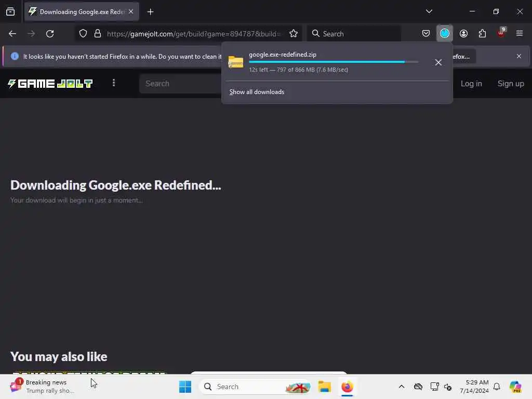This screenshot has height=399, width=532.
Task: Cancel the google.exe-redefined.zip download
Action: (438, 62)
